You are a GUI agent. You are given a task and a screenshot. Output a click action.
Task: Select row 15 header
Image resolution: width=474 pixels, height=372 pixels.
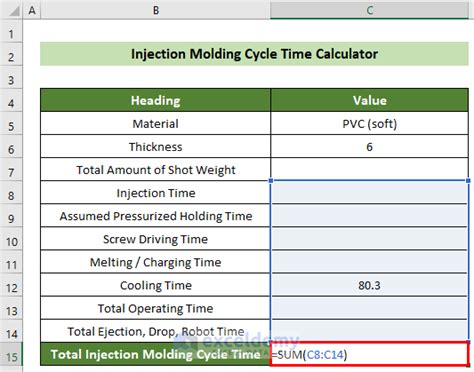coord(11,357)
